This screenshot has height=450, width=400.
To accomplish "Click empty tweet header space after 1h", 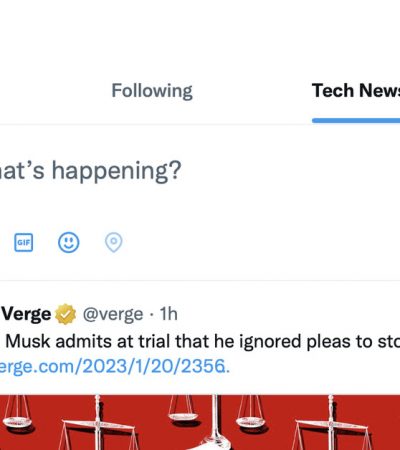I will click(287, 314).
